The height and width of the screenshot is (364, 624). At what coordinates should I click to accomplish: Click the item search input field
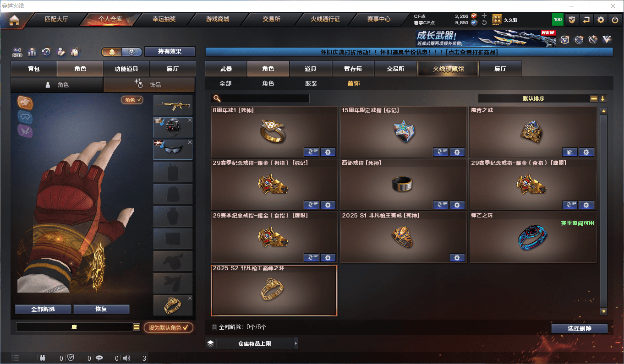click(x=260, y=98)
